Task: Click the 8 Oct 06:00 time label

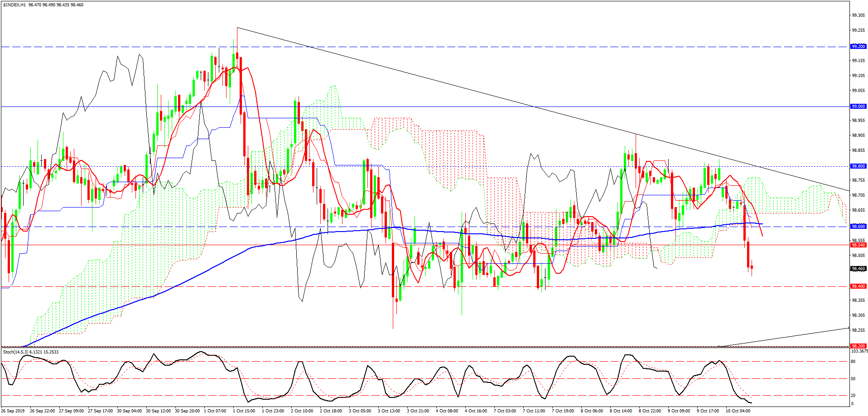Action: [592, 411]
